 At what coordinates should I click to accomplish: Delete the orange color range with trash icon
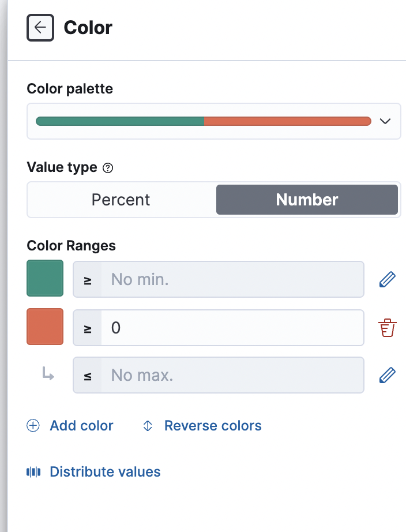(x=387, y=328)
